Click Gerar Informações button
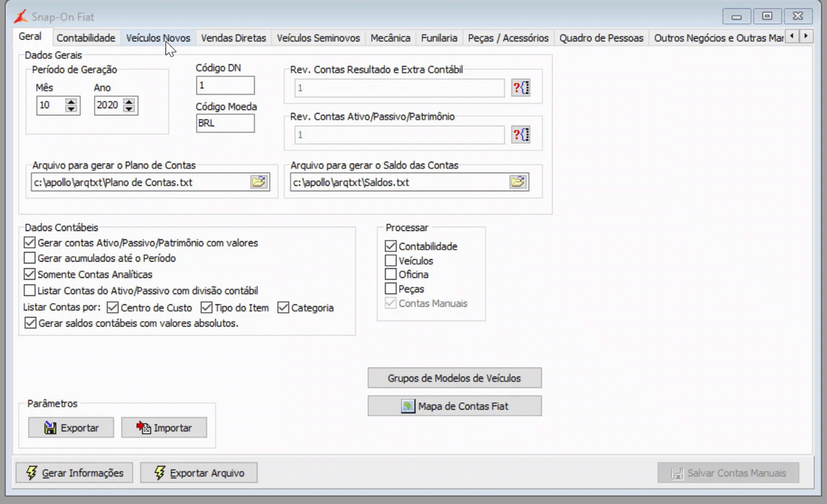827x504 pixels. pos(74,473)
